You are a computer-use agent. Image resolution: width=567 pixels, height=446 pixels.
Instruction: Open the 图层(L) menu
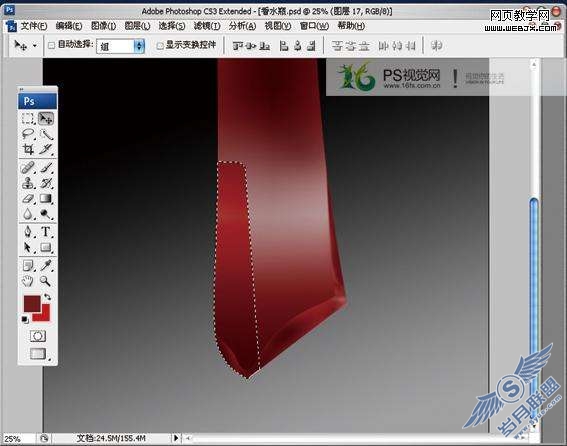137,26
